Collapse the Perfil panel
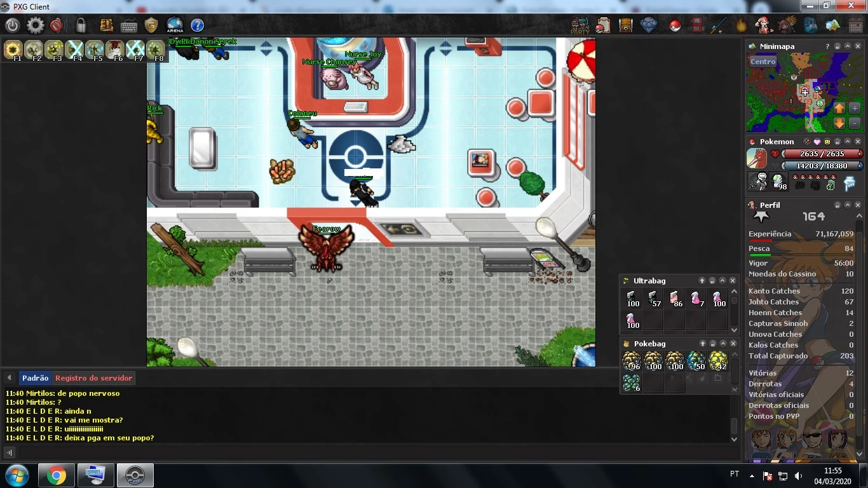This screenshot has width=868, height=488. (x=848, y=205)
